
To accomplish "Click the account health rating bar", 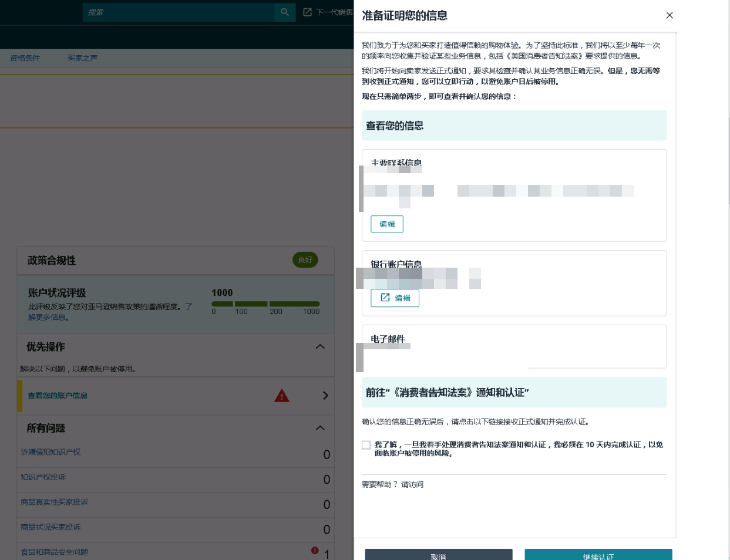I will (x=265, y=304).
